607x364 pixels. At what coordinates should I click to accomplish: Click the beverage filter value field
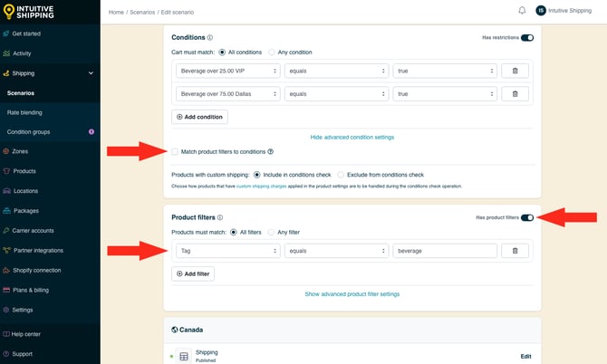tap(445, 251)
